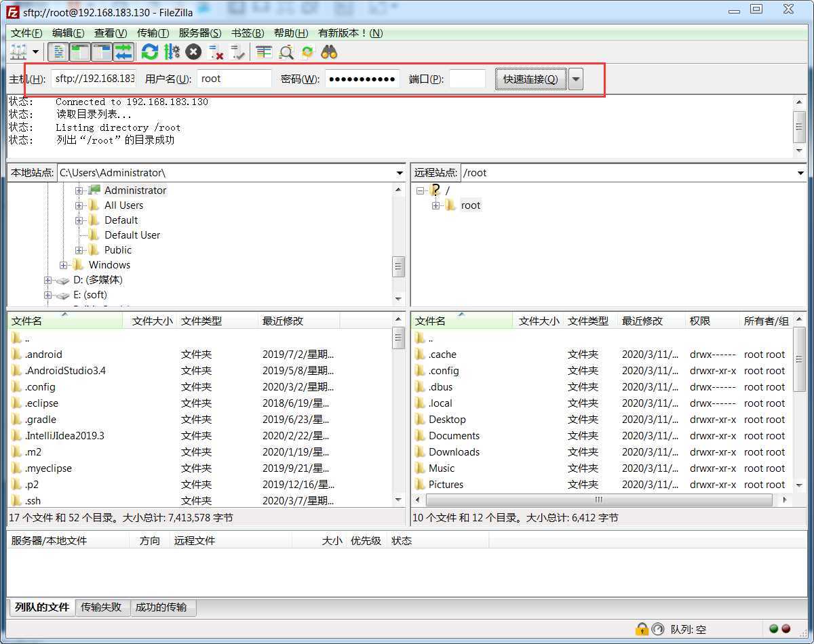Open the Site Manager dropdown arrow
Screen dimensions: 814x644
[35, 52]
